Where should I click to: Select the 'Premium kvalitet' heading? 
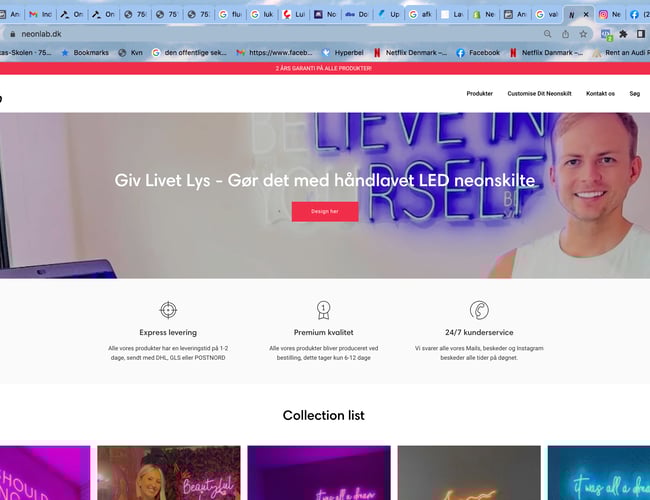323,333
